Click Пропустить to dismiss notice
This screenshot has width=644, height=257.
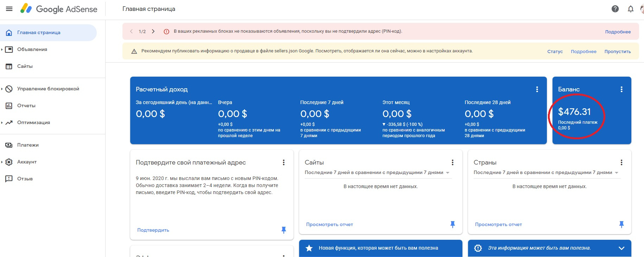click(618, 51)
